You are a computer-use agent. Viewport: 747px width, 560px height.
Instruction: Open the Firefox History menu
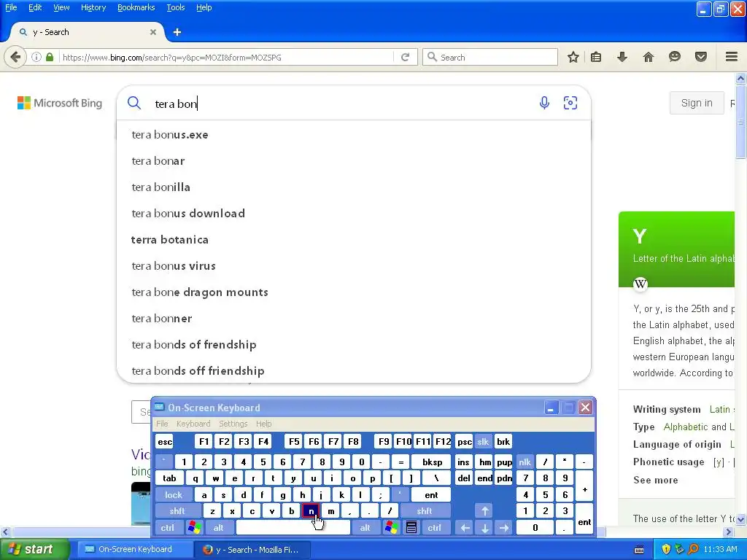[93, 7]
